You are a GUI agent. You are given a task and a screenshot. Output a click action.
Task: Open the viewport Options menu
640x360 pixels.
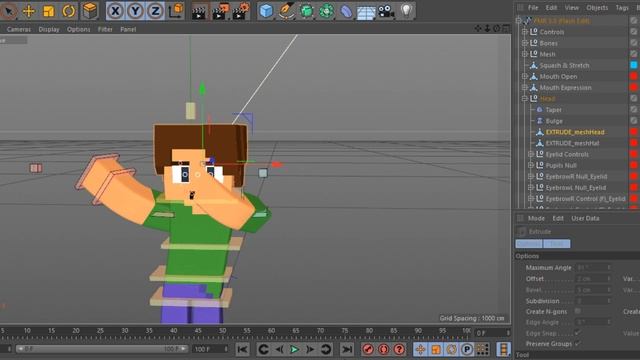pos(79,29)
